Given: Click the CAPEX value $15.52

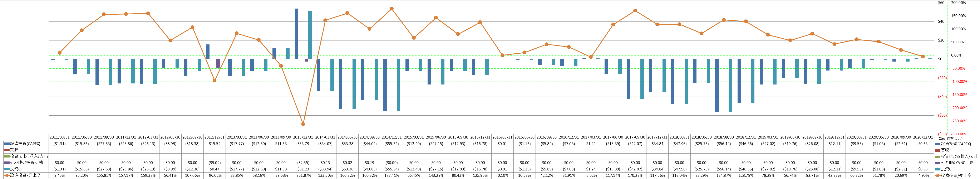Looking at the screenshot, I should coord(215,144).
